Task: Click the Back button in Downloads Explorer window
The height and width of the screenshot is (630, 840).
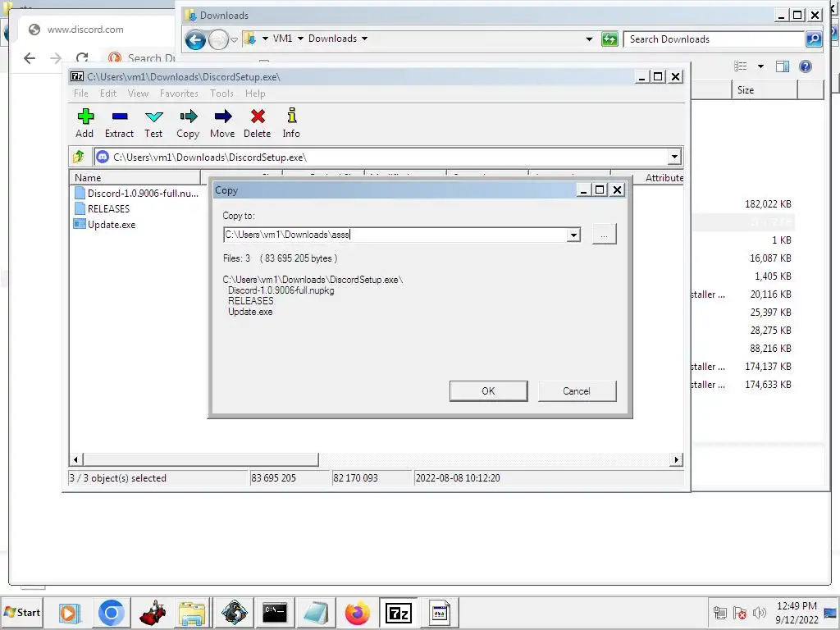Action: 195,39
